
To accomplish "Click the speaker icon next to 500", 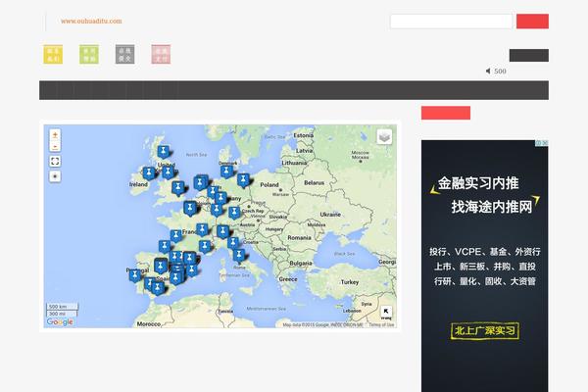I will tap(488, 71).
